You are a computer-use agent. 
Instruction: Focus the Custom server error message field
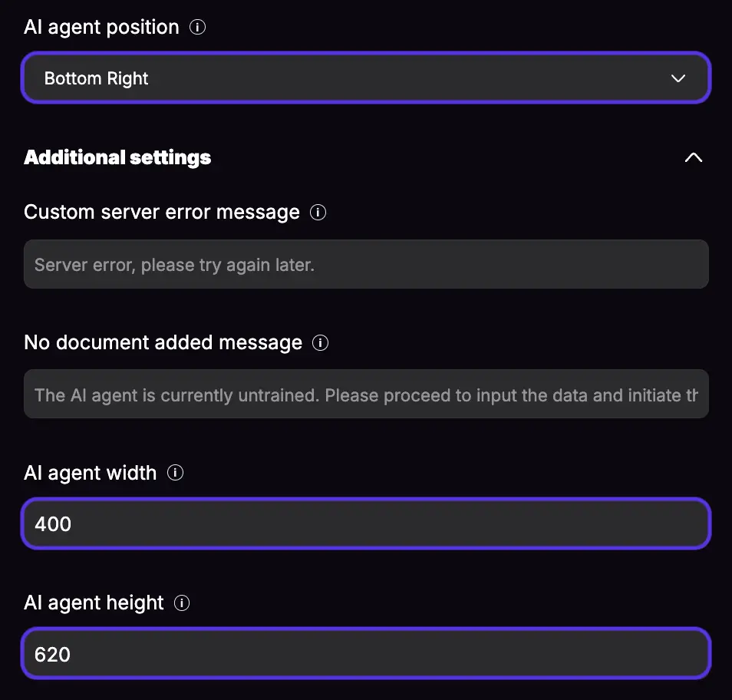[x=366, y=264]
